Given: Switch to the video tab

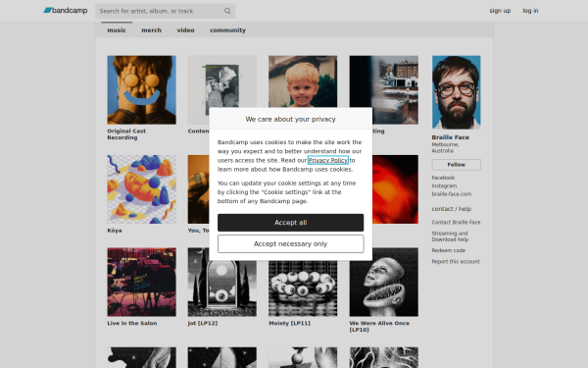Looking at the screenshot, I should [x=185, y=30].
